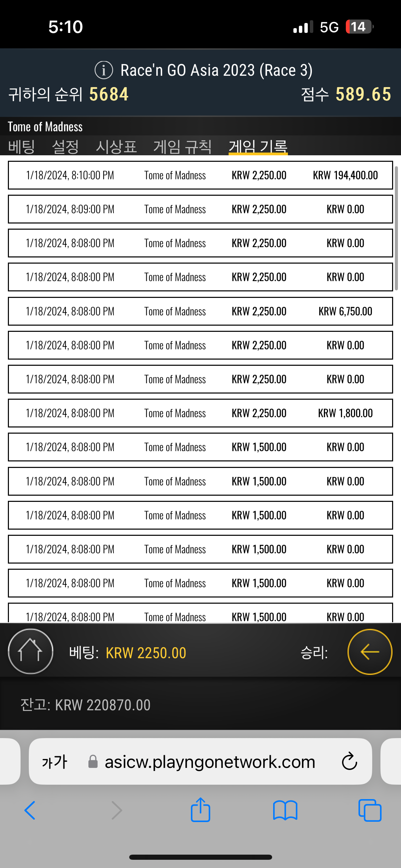The width and height of the screenshot is (401, 868).
Task: Tap the info icon beside Race'n GO Asia
Action: click(104, 70)
